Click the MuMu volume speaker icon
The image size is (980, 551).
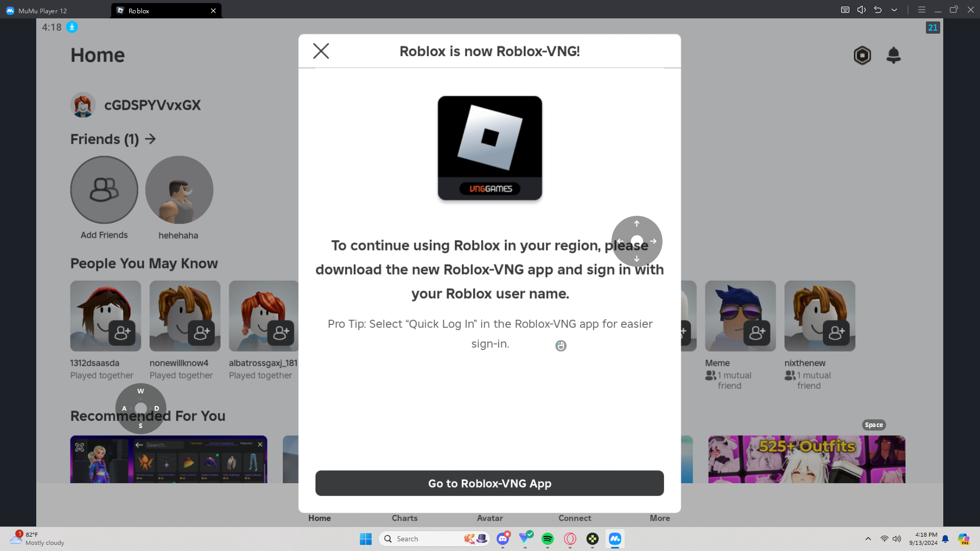[x=862, y=10]
